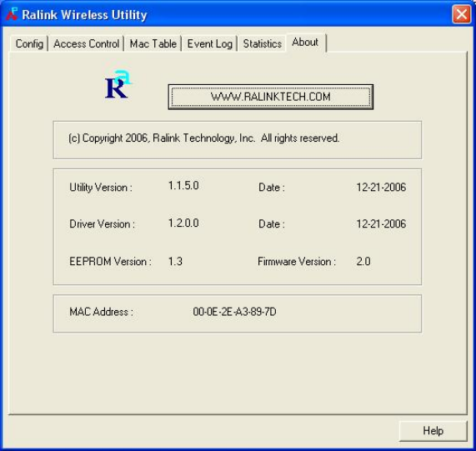Click the Ralink R logo image
The image size is (476, 451).
point(118,84)
